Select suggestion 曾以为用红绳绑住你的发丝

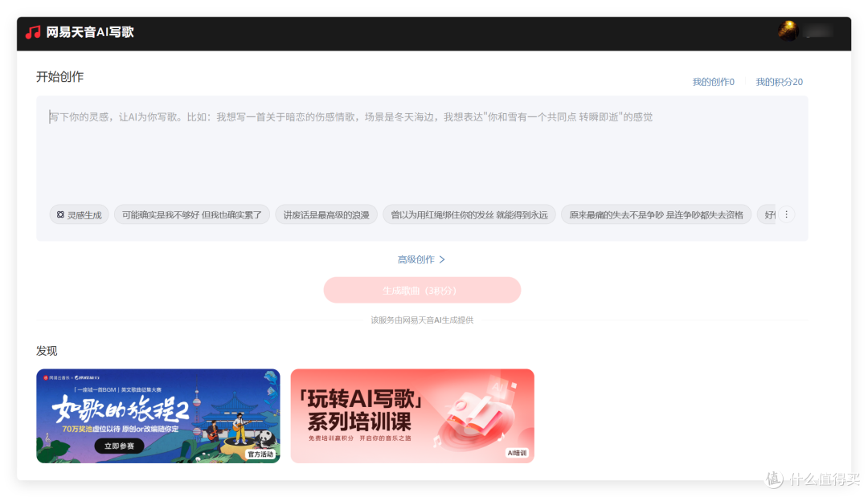(x=469, y=214)
